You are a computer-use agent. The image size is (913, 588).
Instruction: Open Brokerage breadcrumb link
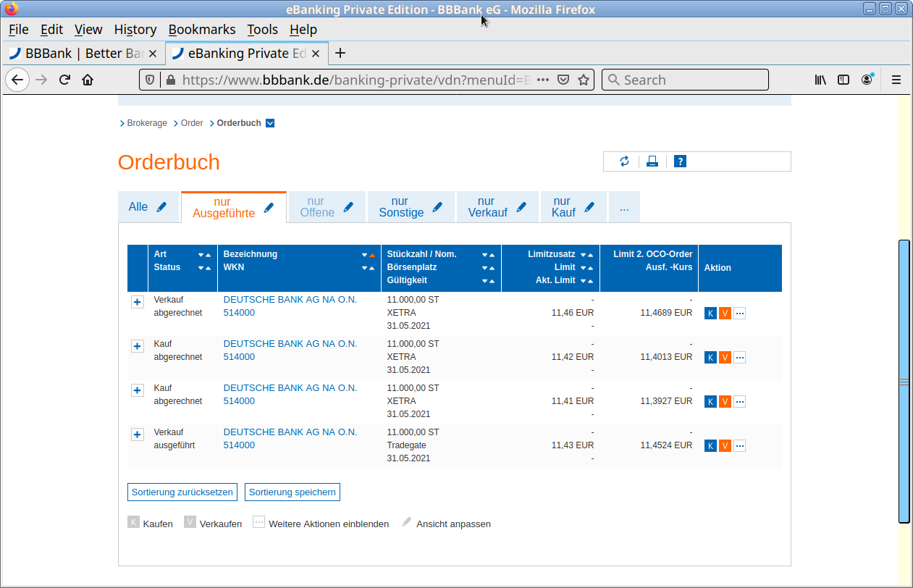[147, 123]
